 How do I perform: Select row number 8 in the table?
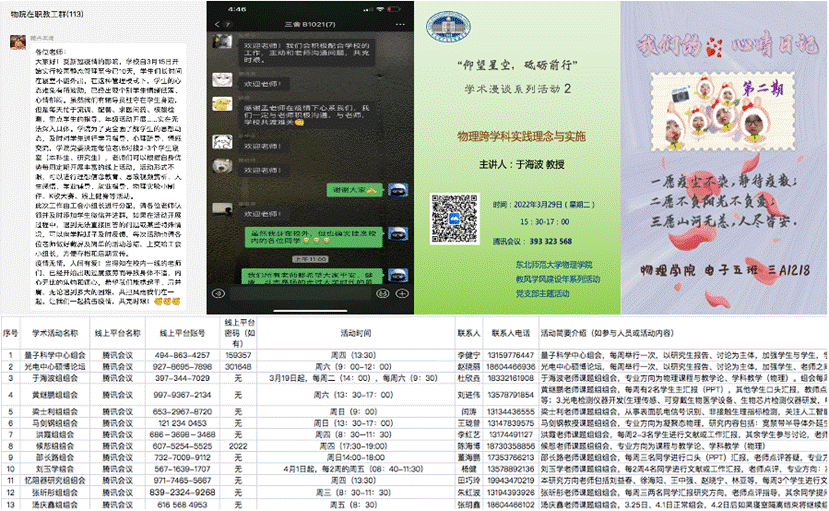(x=11, y=446)
